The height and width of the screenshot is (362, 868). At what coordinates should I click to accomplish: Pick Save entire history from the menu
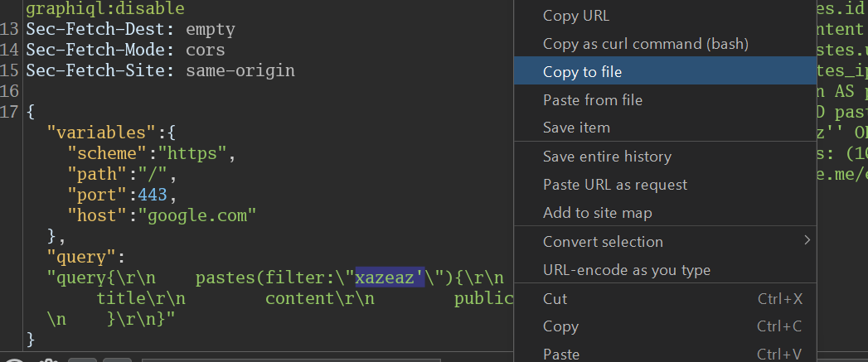pyautogui.click(x=665, y=157)
